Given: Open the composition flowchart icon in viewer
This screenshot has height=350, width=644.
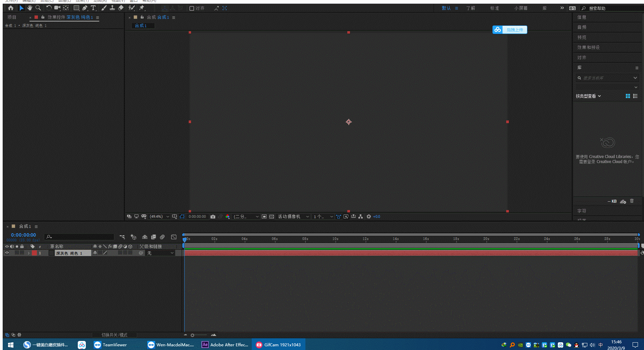Looking at the screenshot, I should (x=361, y=217).
